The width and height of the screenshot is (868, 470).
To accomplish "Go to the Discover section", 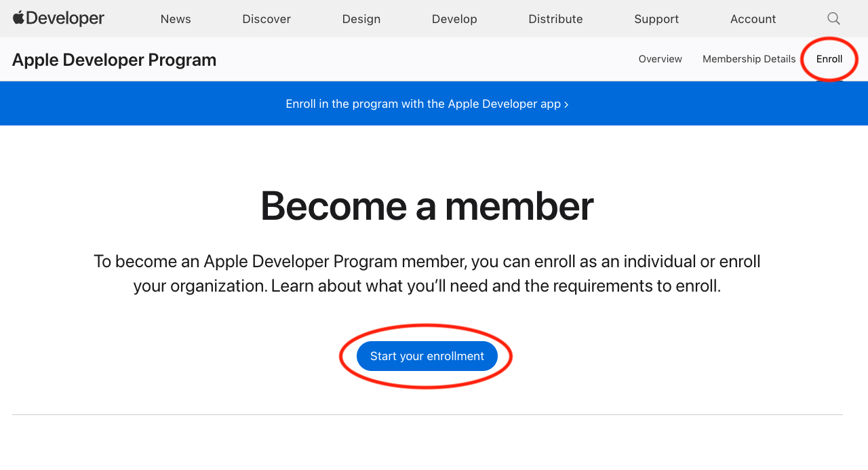I will tap(267, 19).
